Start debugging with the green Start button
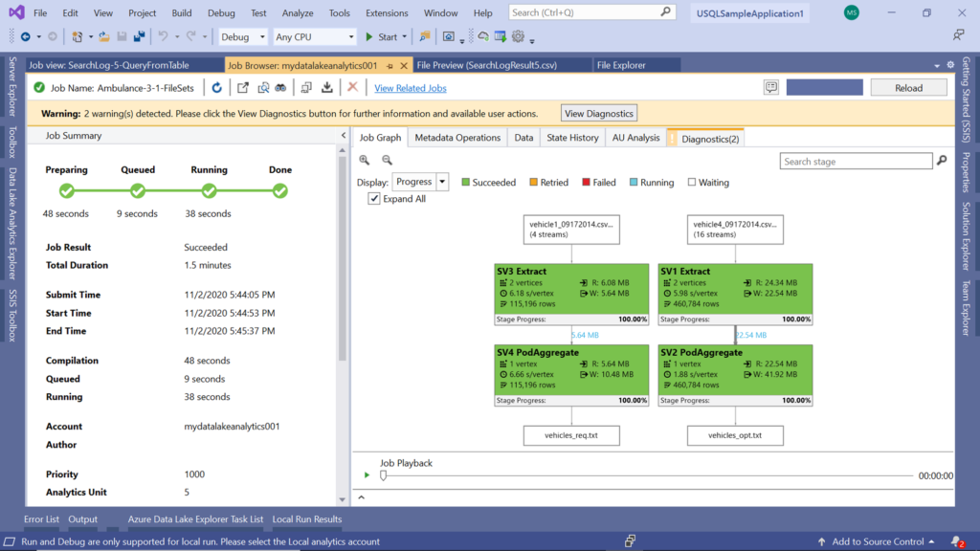Screen dimensions: 980x551 (x=382, y=36)
